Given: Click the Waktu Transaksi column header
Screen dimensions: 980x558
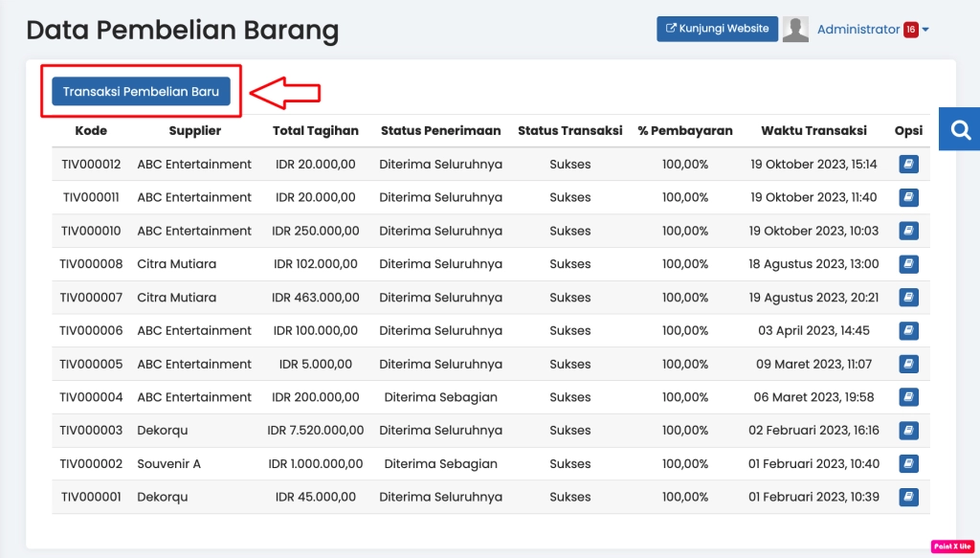Looking at the screenshot, I should click(813, 130).
